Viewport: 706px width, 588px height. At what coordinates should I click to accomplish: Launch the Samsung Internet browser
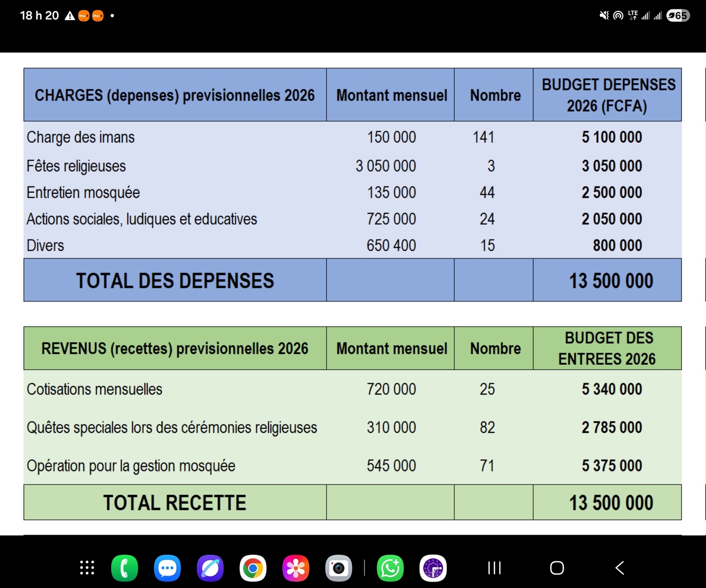pyautogui.click(x=210, y=568)
